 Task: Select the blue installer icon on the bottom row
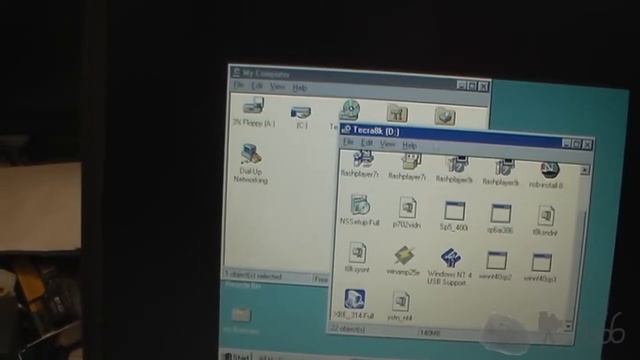[354, 299]
